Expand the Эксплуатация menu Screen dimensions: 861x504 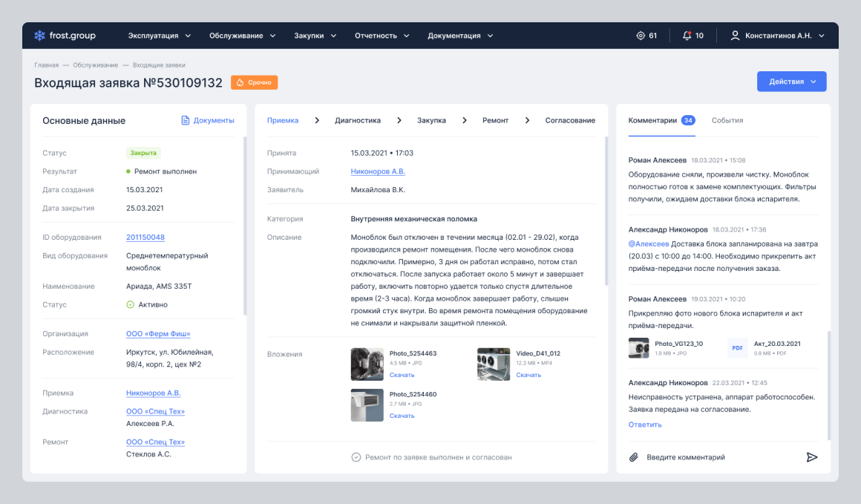(160, 36)
